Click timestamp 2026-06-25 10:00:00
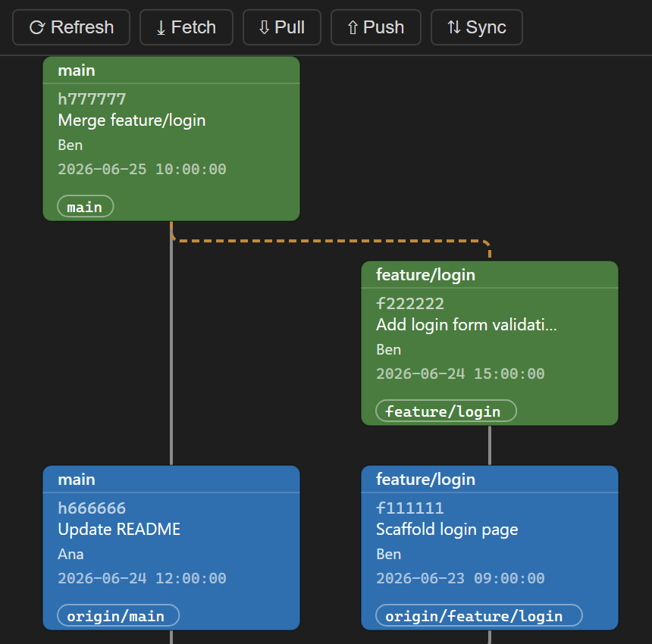 click(143, 169)
